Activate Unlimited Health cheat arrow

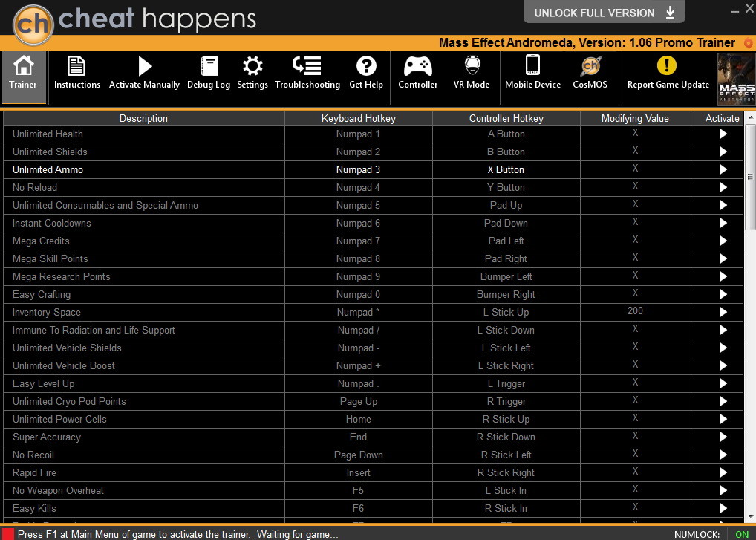723,134
